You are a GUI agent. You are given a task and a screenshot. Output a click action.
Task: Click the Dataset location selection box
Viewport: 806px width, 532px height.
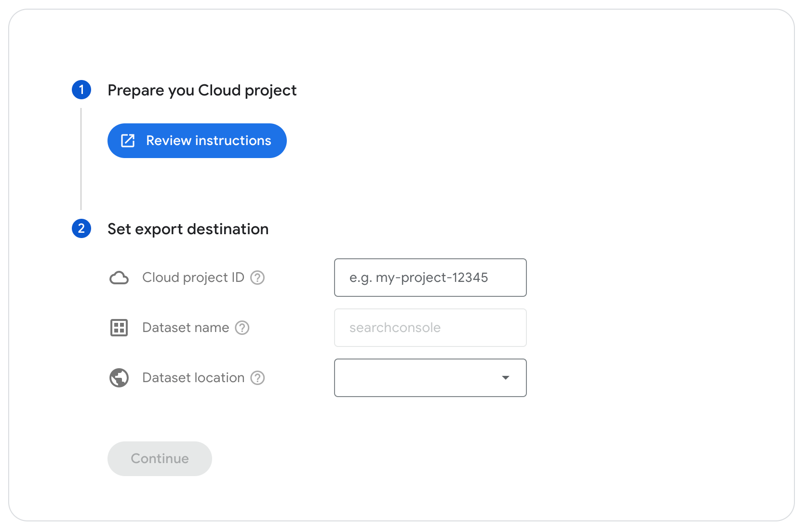coord(430,378)
